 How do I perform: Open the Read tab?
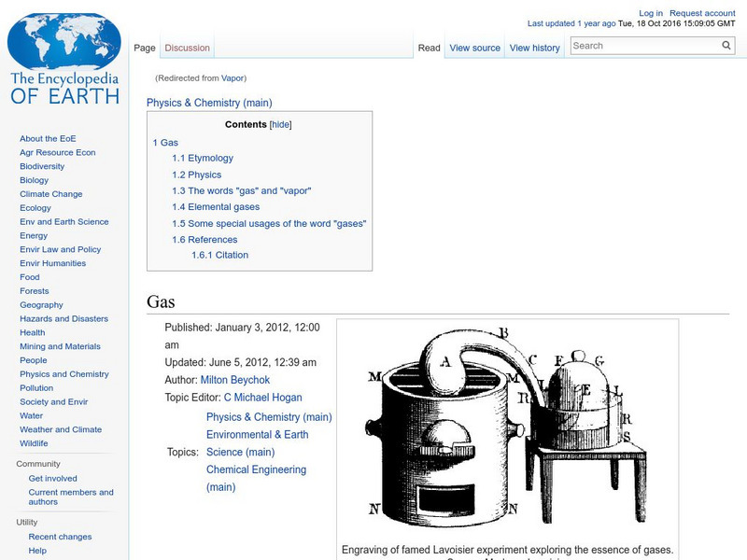tap(429, 48)
